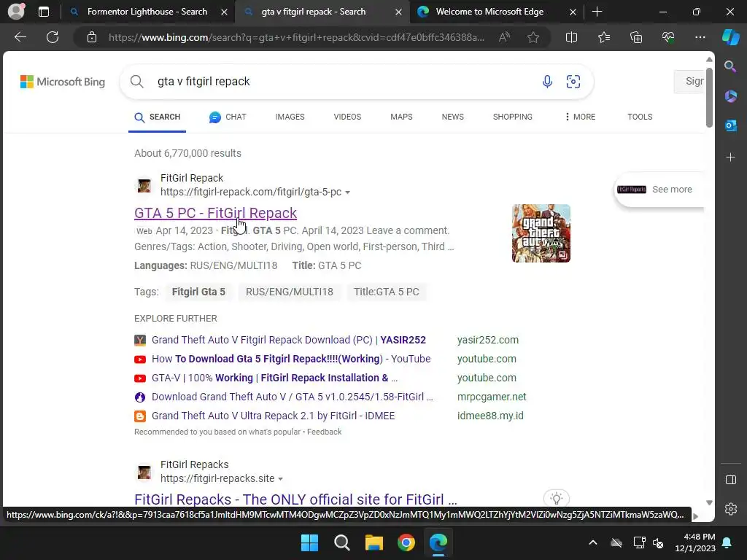Open Google Chrome from taskbar
This screenshot has height=560, width=747.
pyautogui.click(x=406, y=542)
